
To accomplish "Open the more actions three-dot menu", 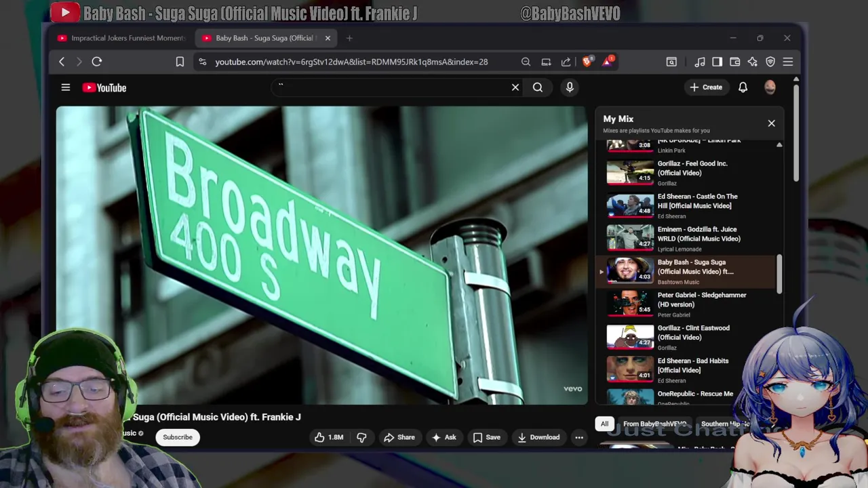I will click(x=579, y=437).
